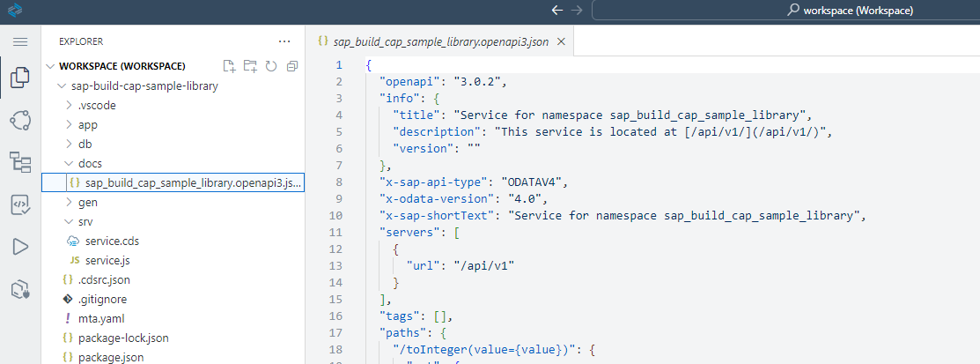Open .cdsrc.json file
This screenshot has width=980, height=364.
point(105,279)
